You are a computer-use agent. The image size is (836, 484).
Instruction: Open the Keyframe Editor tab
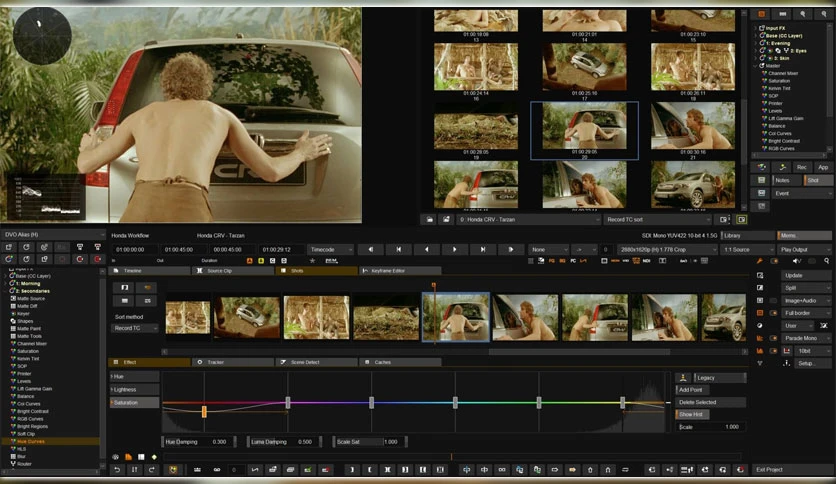click(x=400, y=271)
